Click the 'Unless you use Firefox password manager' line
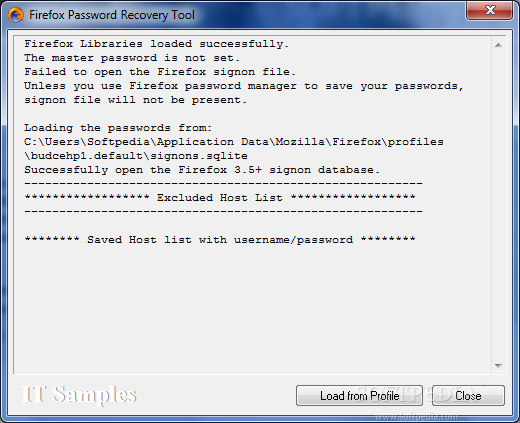This screenshot has height=423, width=520. click(x=244, y=86)
